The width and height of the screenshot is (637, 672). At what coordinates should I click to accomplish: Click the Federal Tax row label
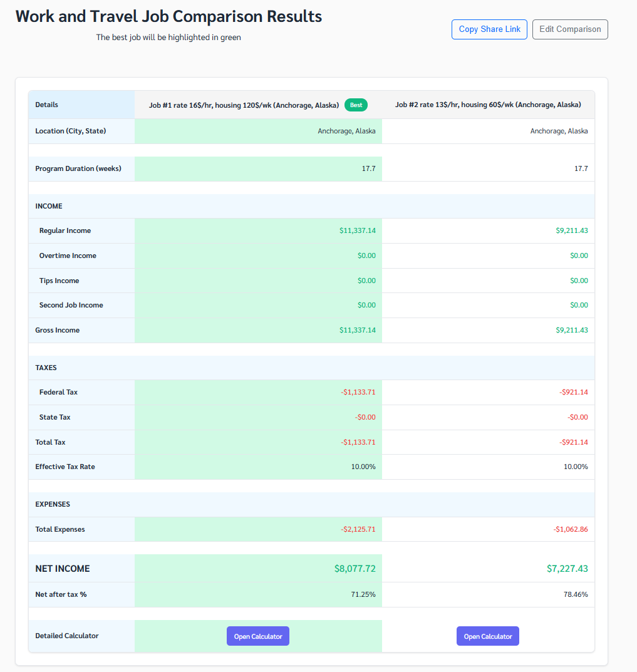(58, 392)
